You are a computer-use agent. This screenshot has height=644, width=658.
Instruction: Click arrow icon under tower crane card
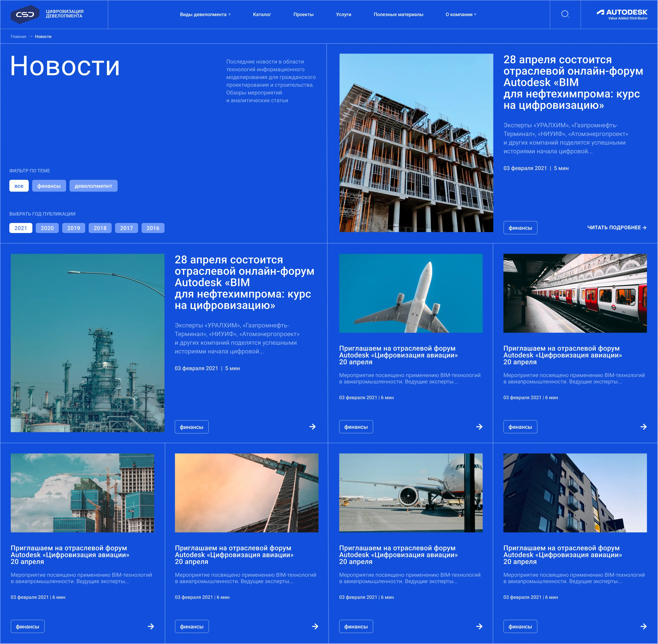pos(315,626)
